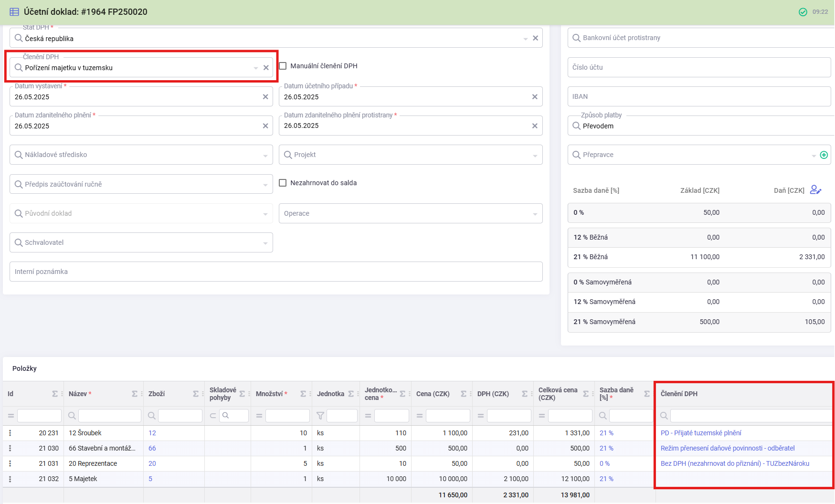This screenshot has height=504, width=835.
Task: Click the document table icon beside the title
Action: [14, 12]
